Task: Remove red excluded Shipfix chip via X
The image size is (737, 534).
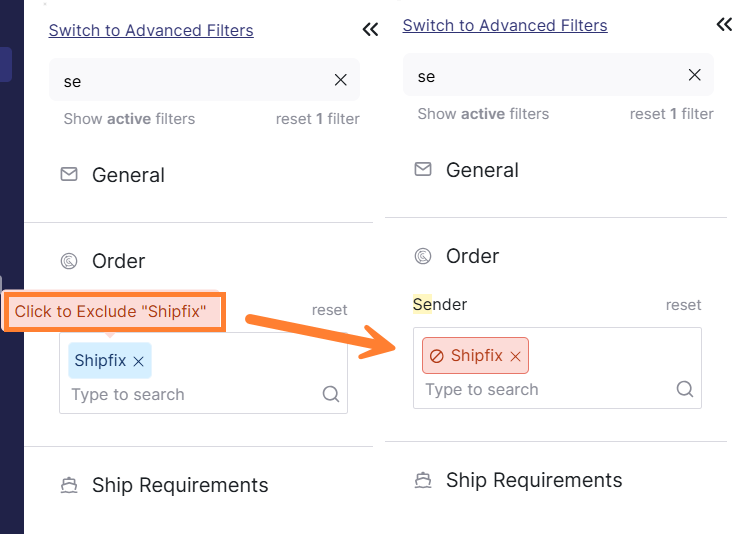Action: pyautogui.click(x=515, y=356)
